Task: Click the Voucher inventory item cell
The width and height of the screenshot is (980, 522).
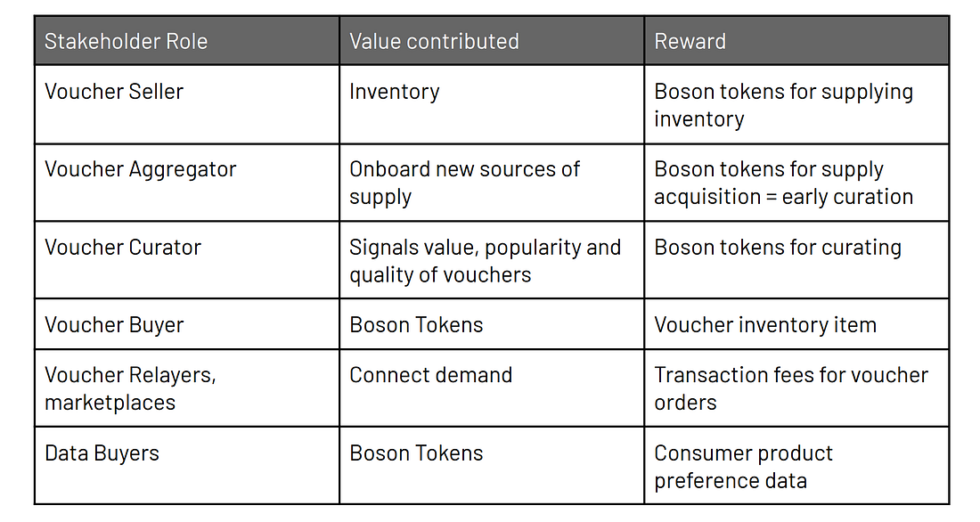Action: click(796, 324)
